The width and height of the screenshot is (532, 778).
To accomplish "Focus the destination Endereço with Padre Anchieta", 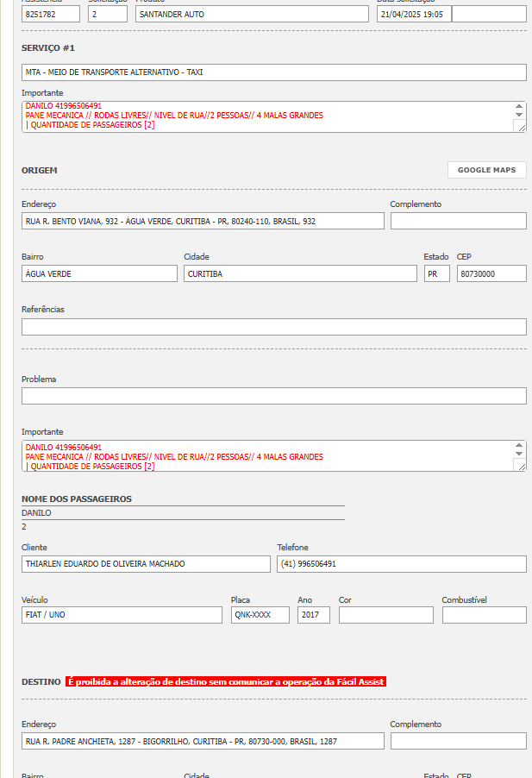I will 203,741.
